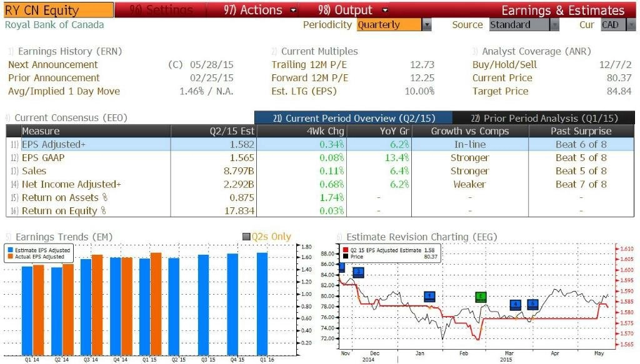Select the Net Income Adjusted+ row
The image size is (640, 364).
pyautogui.click(x=320, y=184)
